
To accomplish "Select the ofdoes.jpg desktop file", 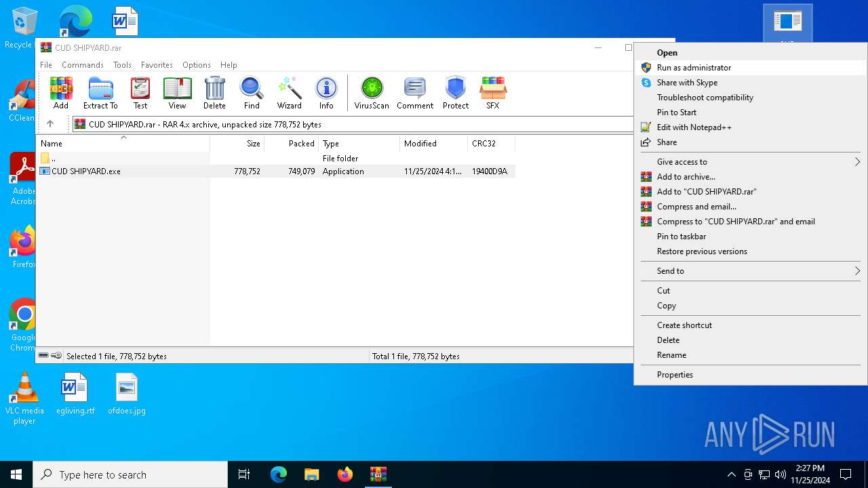I will tap(127, 394).
